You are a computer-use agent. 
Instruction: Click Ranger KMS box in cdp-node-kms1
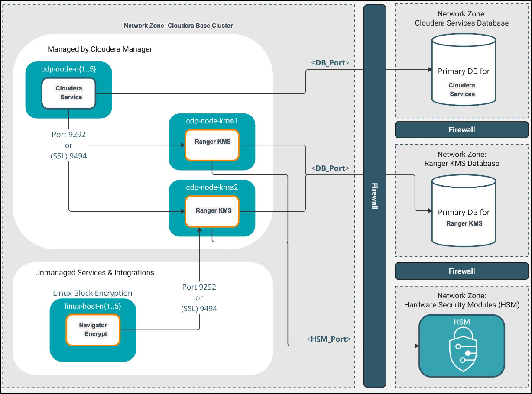click(212, 145)
